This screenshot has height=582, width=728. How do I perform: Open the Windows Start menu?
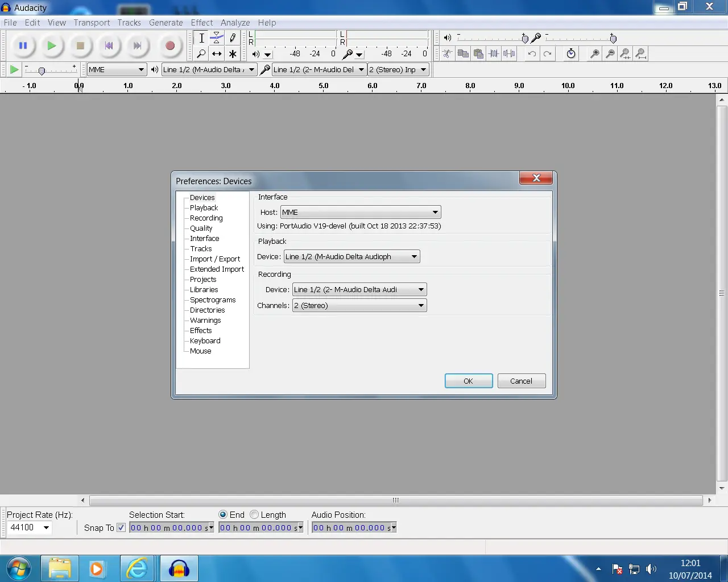pyautogui.click(x=19, y=568)
